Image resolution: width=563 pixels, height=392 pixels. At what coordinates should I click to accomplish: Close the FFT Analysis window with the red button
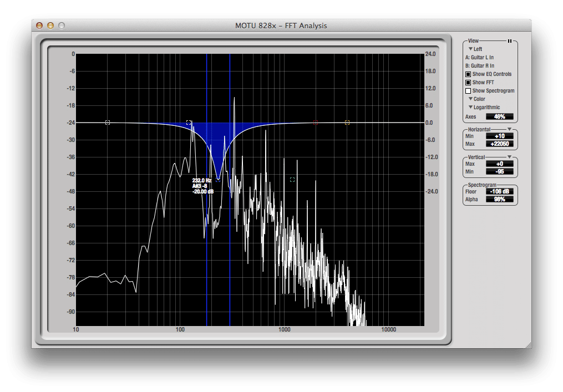39,26
